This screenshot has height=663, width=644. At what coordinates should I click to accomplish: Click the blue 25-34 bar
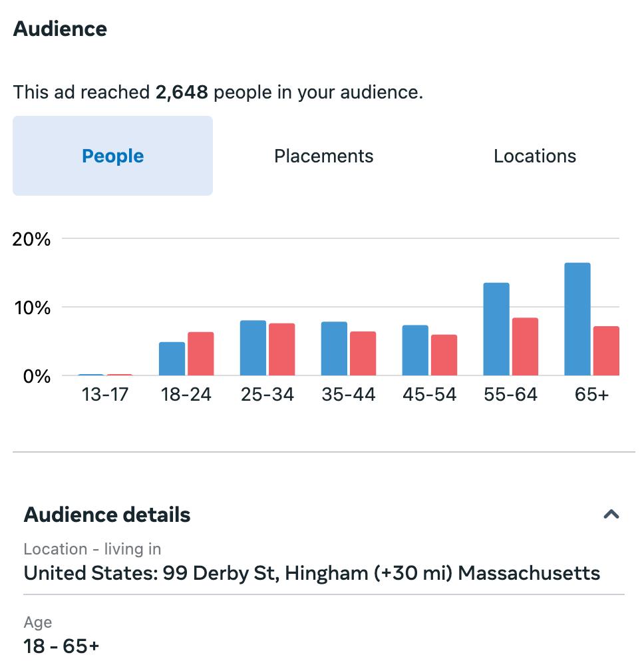tap(253, 348)
